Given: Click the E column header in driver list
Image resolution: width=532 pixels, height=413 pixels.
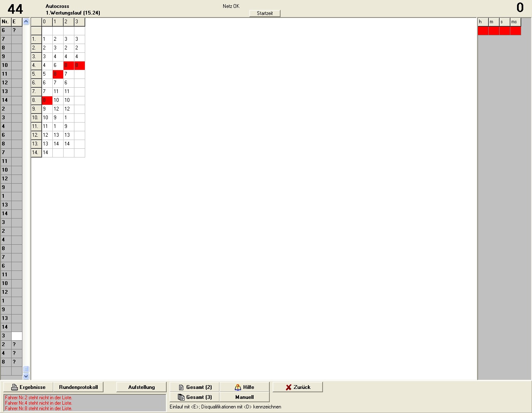Looking at the screenshot, I should click(17, 22).
